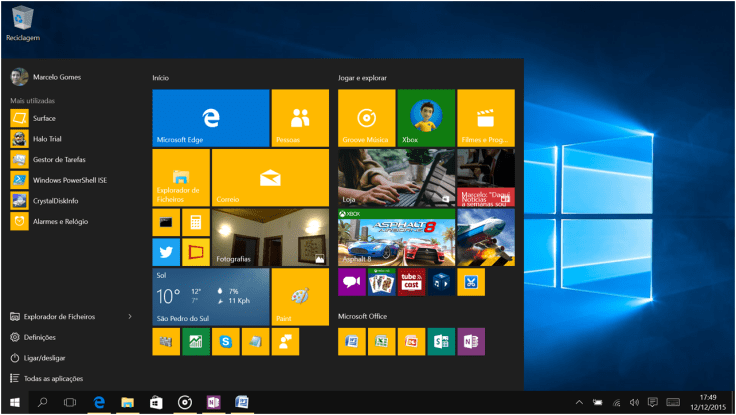Open the Skype tile
The width and height of the screenshot is (736, 415).
click(226, 342)
